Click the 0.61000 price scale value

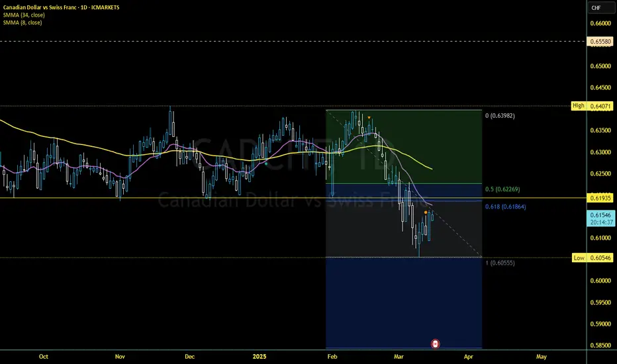(600, 238)
